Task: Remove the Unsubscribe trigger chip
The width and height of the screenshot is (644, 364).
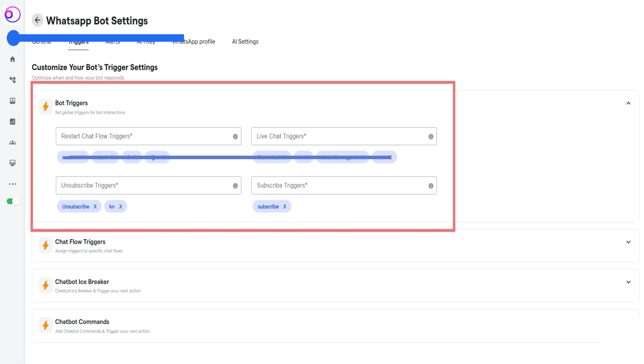Action: coord(95,207)
